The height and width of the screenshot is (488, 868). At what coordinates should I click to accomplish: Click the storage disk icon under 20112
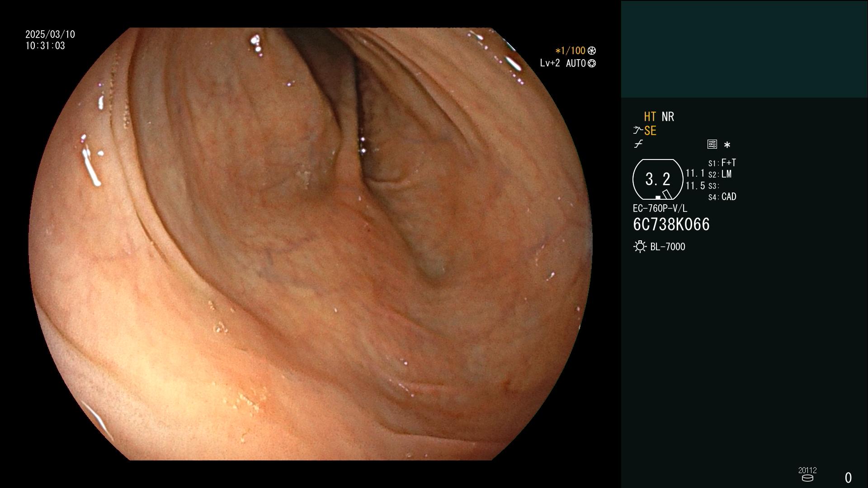pos(807,478)
